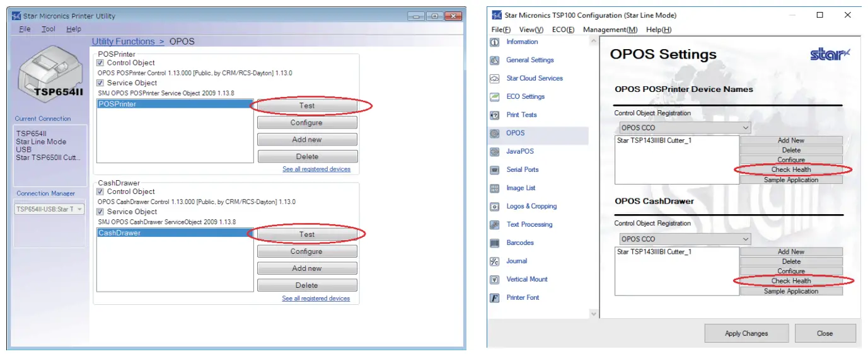The image size is (868, 354).
Task: Click the Logos & Cropping icon
Action: 495,207
